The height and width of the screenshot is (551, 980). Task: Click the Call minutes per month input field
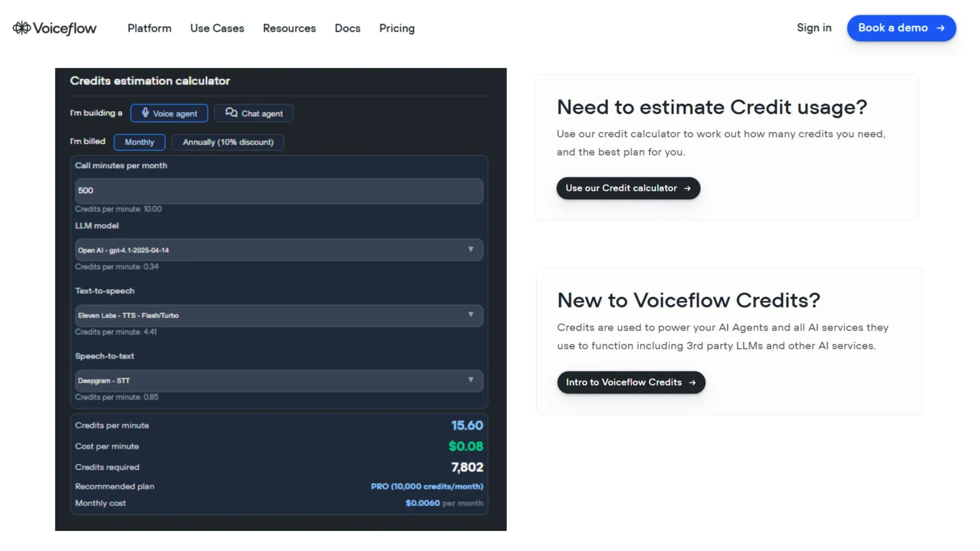tap(279, 191)
